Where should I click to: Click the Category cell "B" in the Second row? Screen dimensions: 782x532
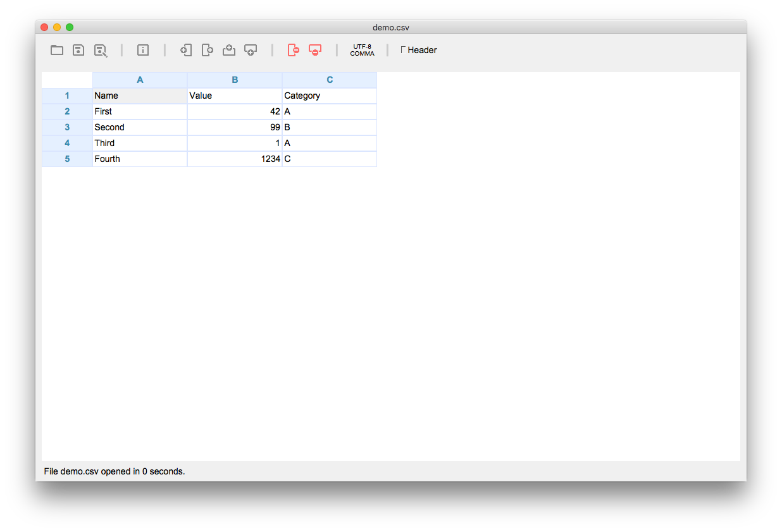point(330,127)
